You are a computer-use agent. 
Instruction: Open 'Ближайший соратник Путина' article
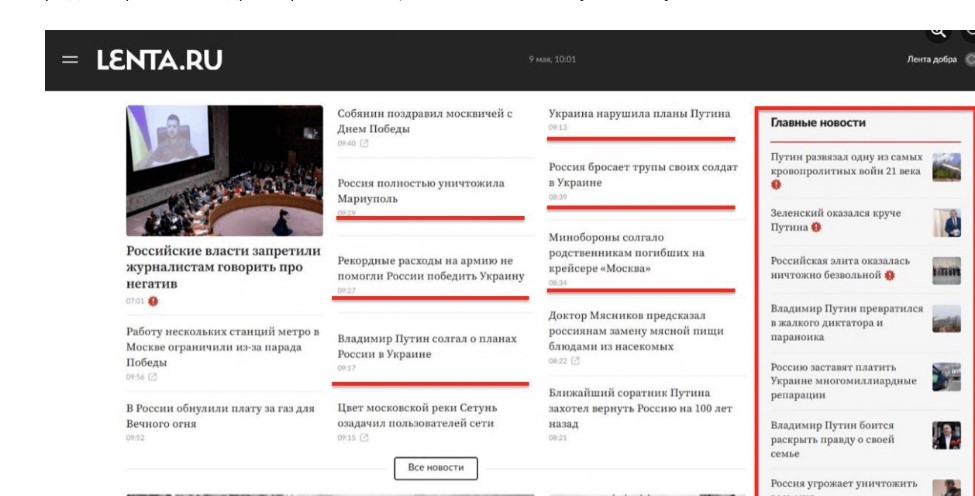(x=640, y=408)
